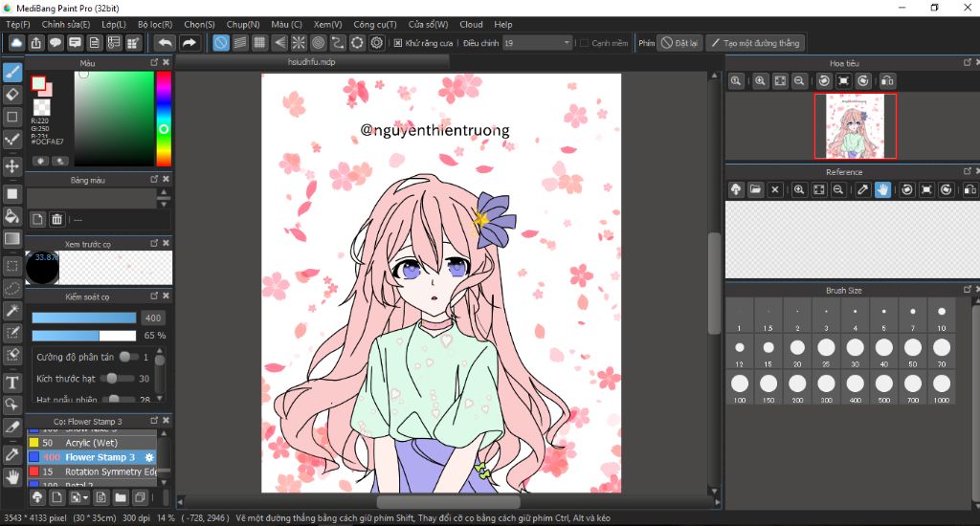The height and width of the screenshot is (526, 980).
Task: Open the Lớp(L) menu
Action: point(114,24)
